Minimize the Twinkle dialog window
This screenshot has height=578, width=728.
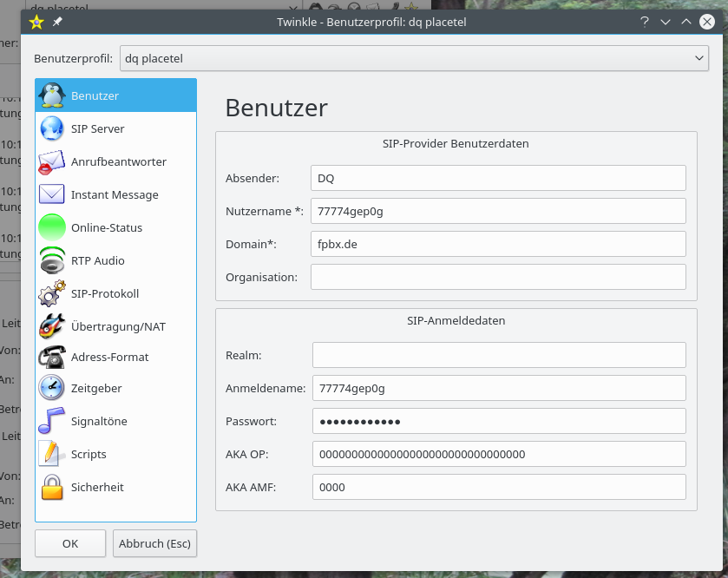click(666, 22)
